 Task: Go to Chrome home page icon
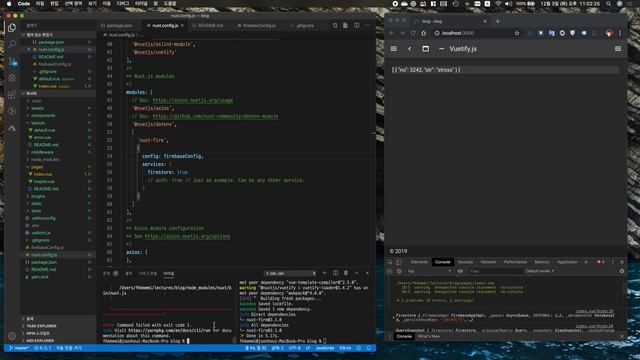pos(424,33)
